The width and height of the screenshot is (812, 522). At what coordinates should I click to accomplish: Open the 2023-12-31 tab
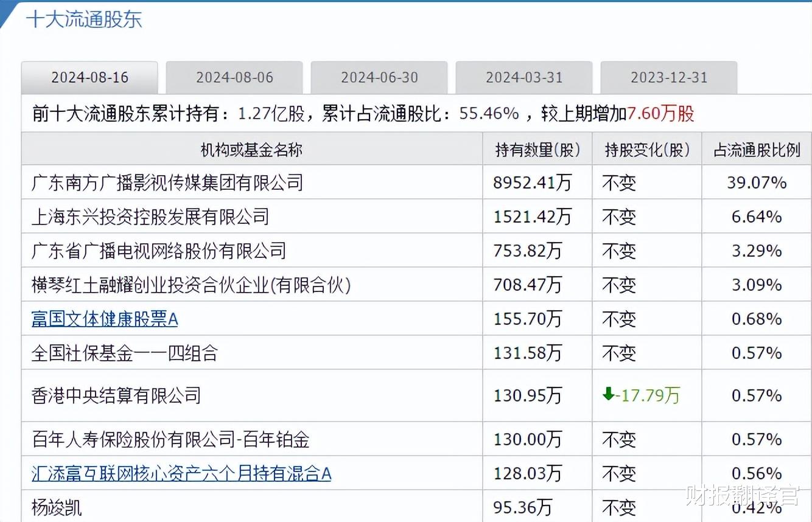(669, 78)
